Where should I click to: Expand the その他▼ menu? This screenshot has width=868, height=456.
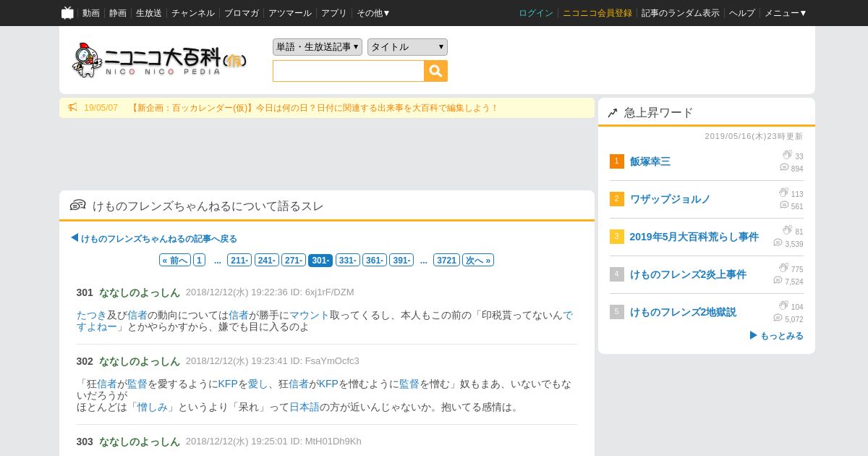click(x=373, y=13)
